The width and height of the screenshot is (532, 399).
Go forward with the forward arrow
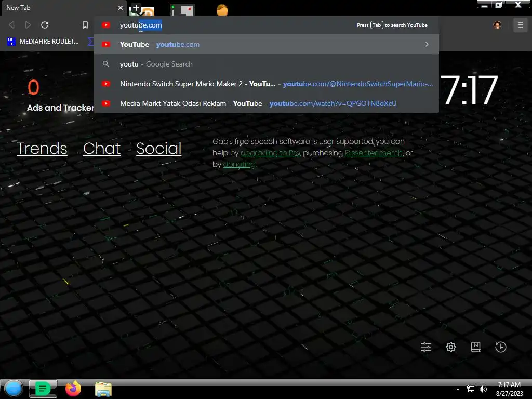[x=28, y=25]
